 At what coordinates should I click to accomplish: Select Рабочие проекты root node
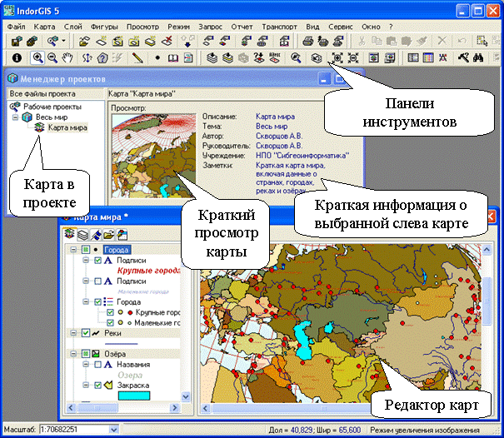pyautogui.click(x=51, y=107)
